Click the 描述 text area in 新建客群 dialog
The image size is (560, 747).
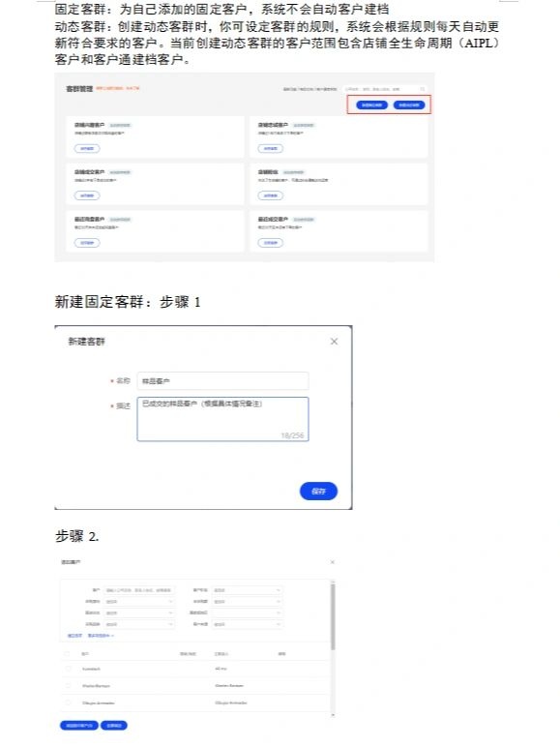[222, 419]
